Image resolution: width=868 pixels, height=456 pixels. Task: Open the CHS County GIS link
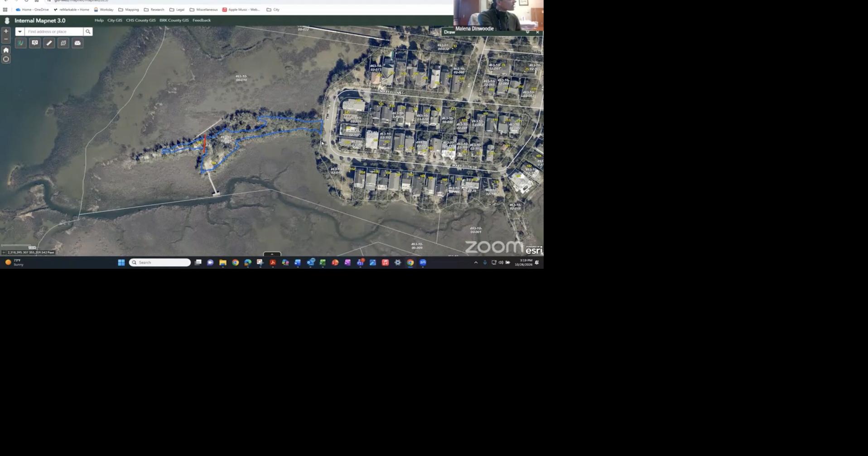(x=140, y=20)
